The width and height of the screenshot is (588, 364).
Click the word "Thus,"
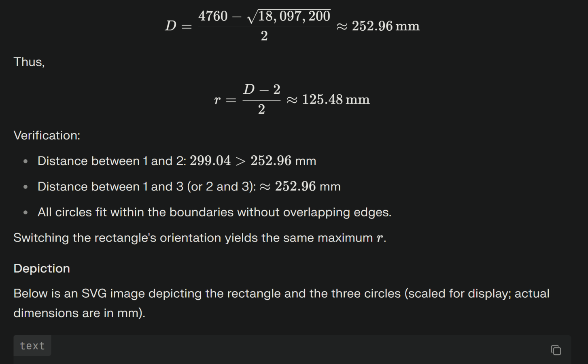[x=29, y=62]
